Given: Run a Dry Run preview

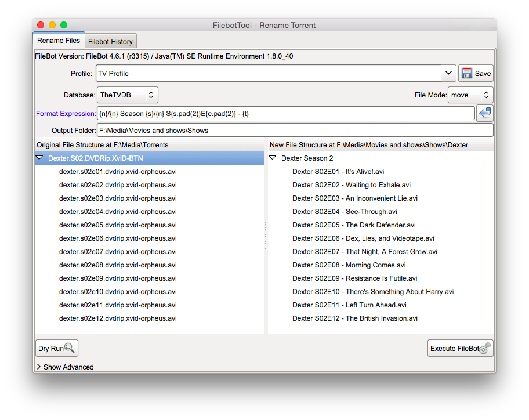Looking at the screenshot, I should pos(57,348).
